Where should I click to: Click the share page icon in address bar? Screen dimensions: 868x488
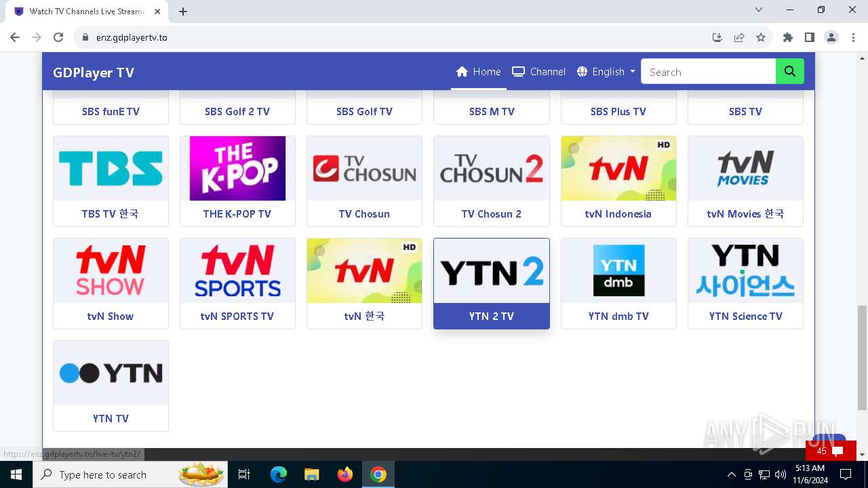pos(739,37)
